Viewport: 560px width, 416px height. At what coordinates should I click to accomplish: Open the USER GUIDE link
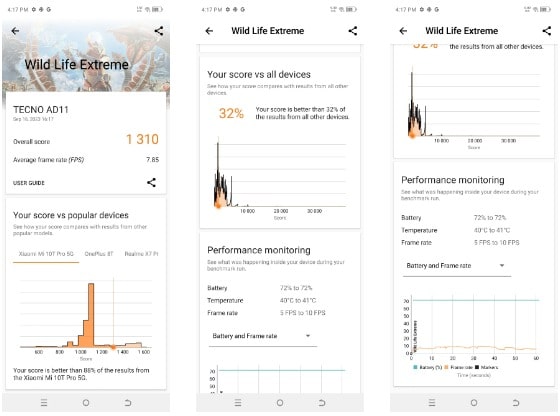[29, 183]
